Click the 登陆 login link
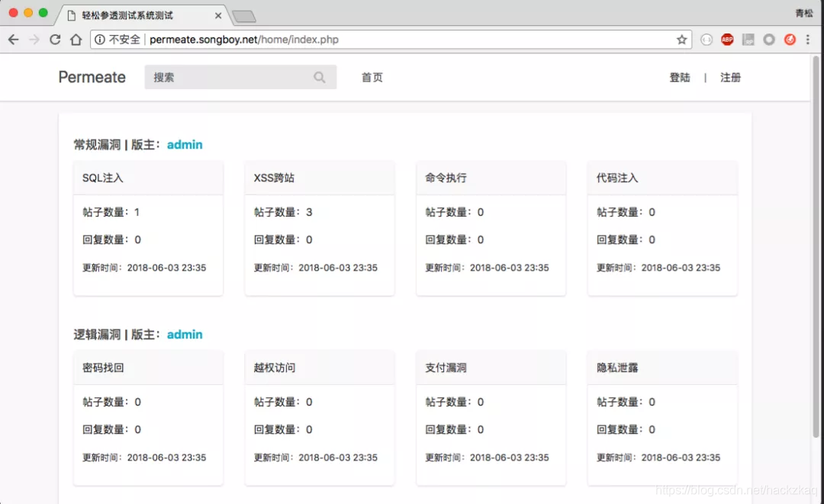Screen dimensions: 824x504 click(680, 78)
